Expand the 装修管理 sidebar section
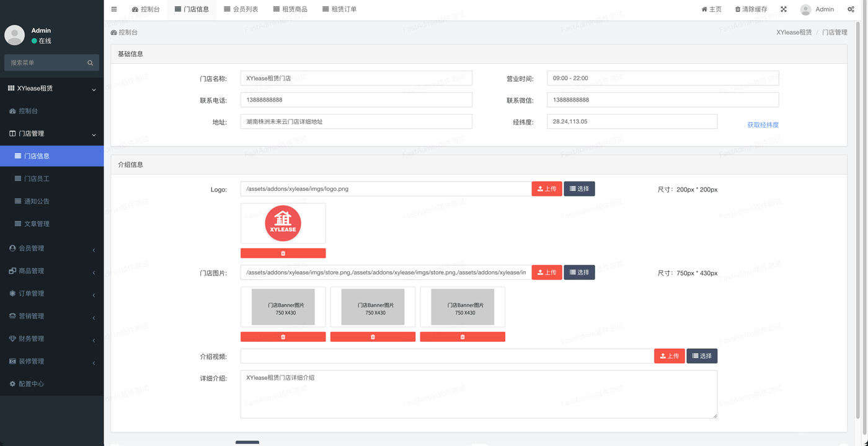 [x=52, y=361]
